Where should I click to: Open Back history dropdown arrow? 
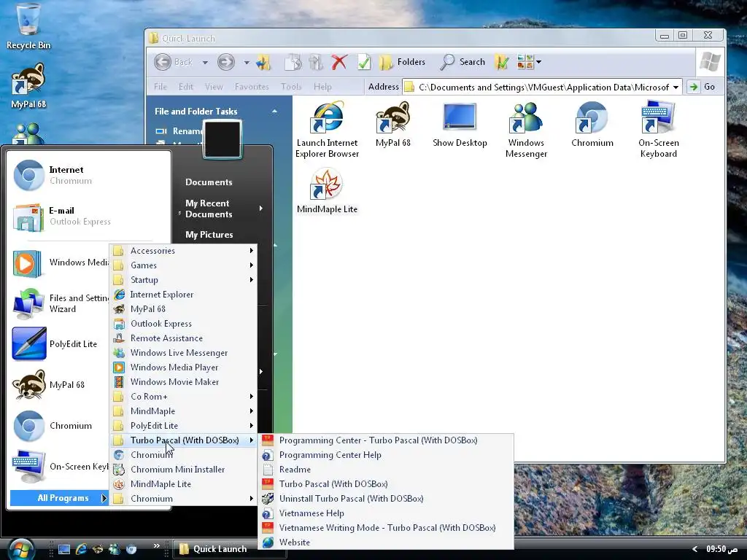tap(205, 63)
